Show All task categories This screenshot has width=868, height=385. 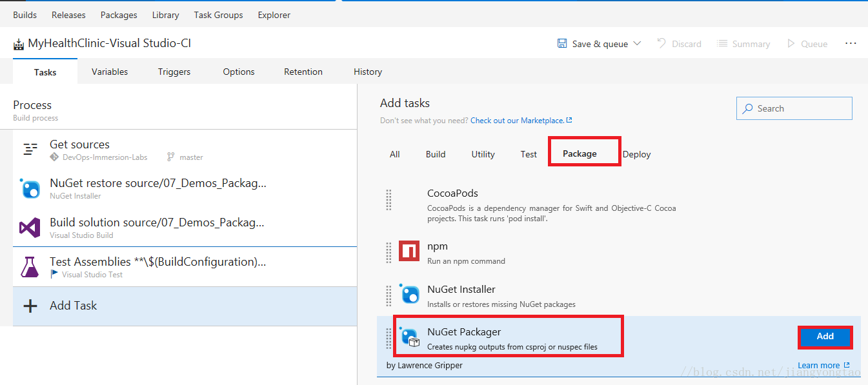coord(395,154)
